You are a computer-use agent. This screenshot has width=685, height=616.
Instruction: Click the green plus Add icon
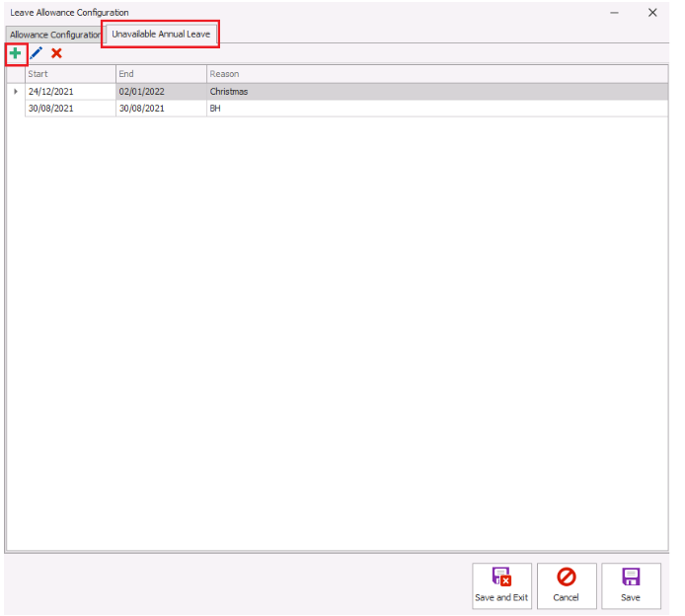tap(15, 53)
